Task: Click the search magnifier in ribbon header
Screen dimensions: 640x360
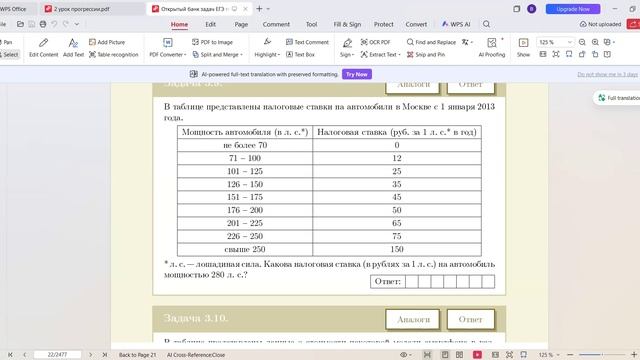Action: click(487, 24)
